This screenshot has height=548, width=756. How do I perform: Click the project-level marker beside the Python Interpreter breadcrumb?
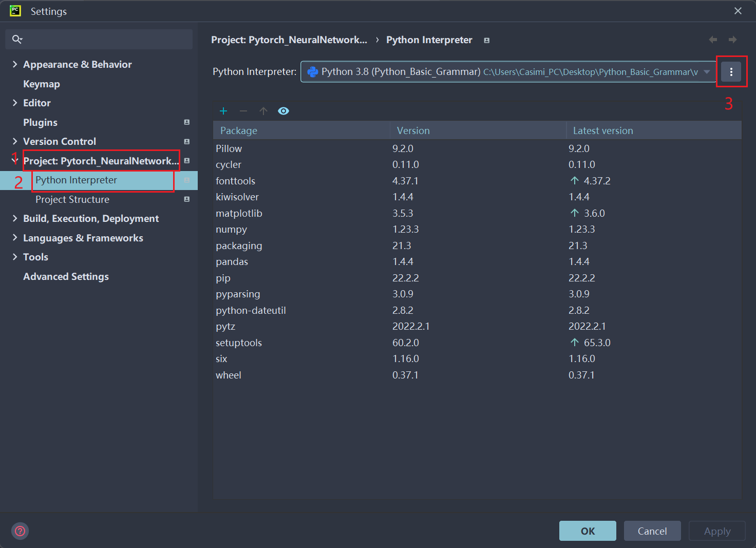[x=486, y=41]
